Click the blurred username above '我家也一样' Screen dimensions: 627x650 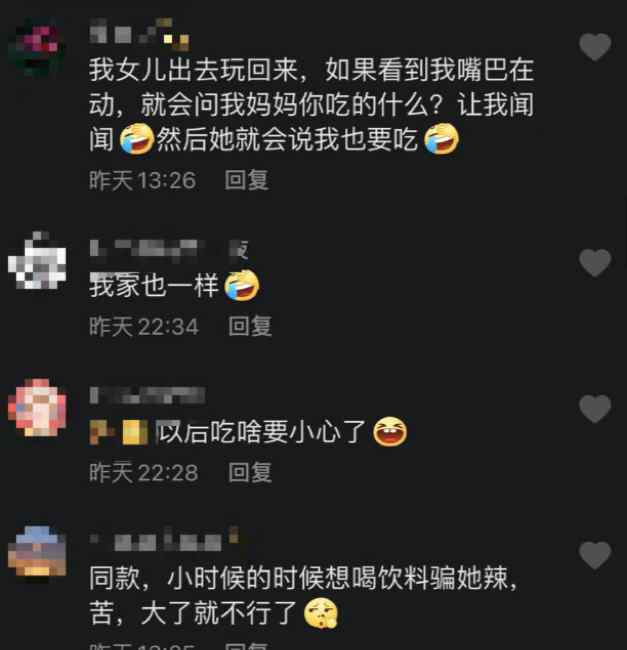pyautogui.click(x=169, y=248)
